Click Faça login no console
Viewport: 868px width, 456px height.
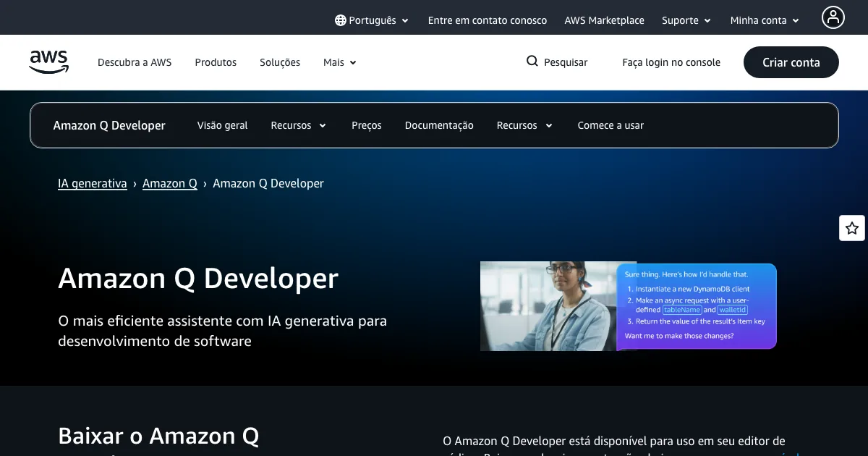(x=671, y=62)
